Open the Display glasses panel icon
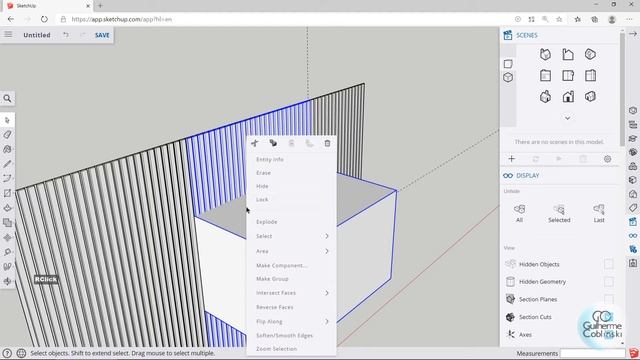The image size is (640, 360). pos(633,236)
